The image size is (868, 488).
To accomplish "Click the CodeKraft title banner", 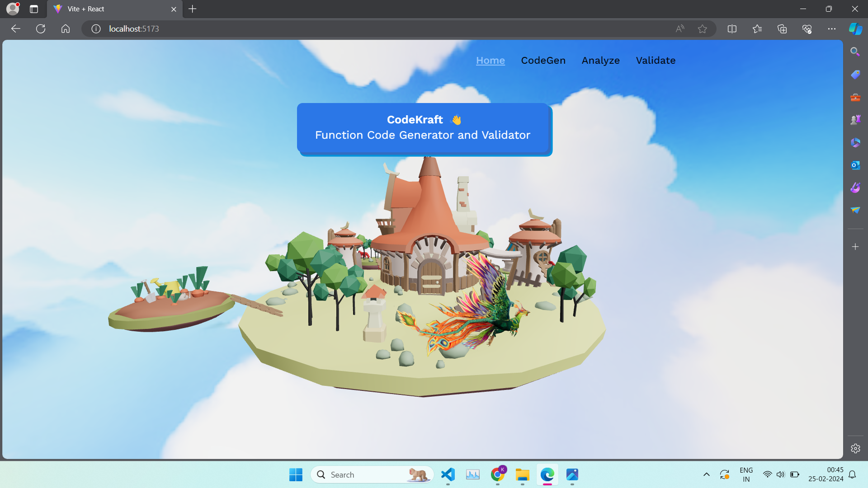I will point(424,128).
